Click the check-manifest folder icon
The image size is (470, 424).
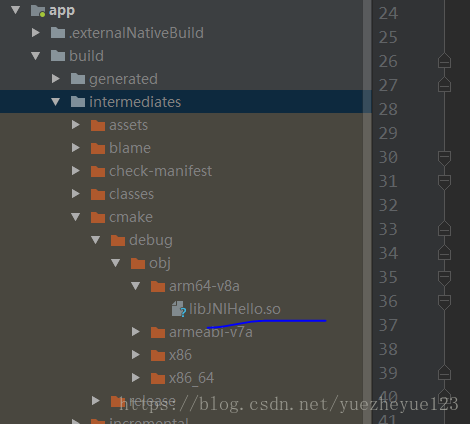[98, 171]
